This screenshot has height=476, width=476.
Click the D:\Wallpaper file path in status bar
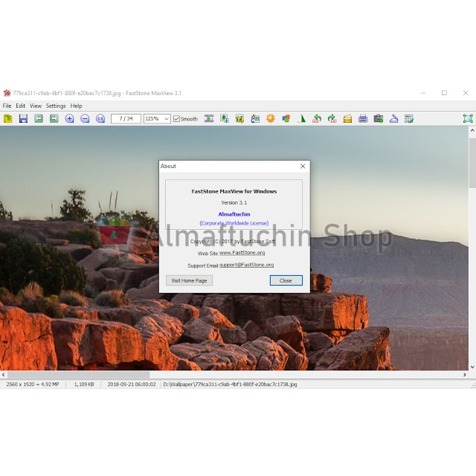pos(230,385)
